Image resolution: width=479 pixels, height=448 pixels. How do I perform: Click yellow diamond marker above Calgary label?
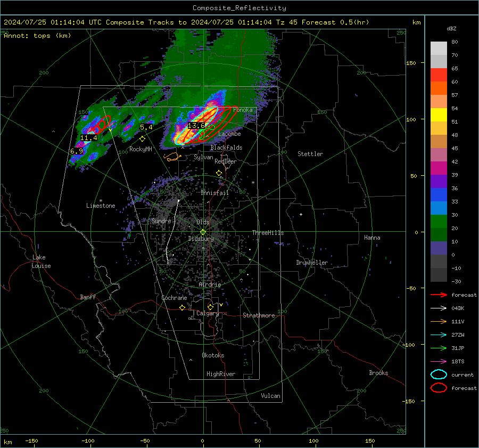210,307
